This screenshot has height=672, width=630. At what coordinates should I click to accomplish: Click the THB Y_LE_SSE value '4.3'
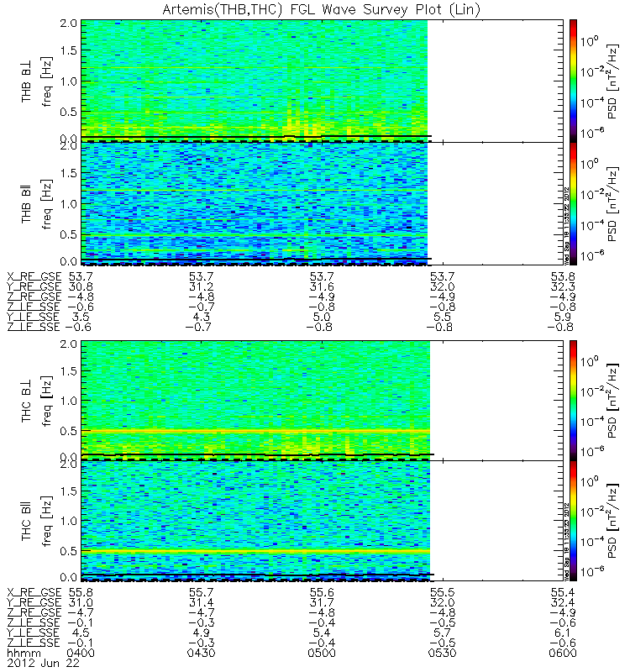pyautogui.click(x=202, y=317)
